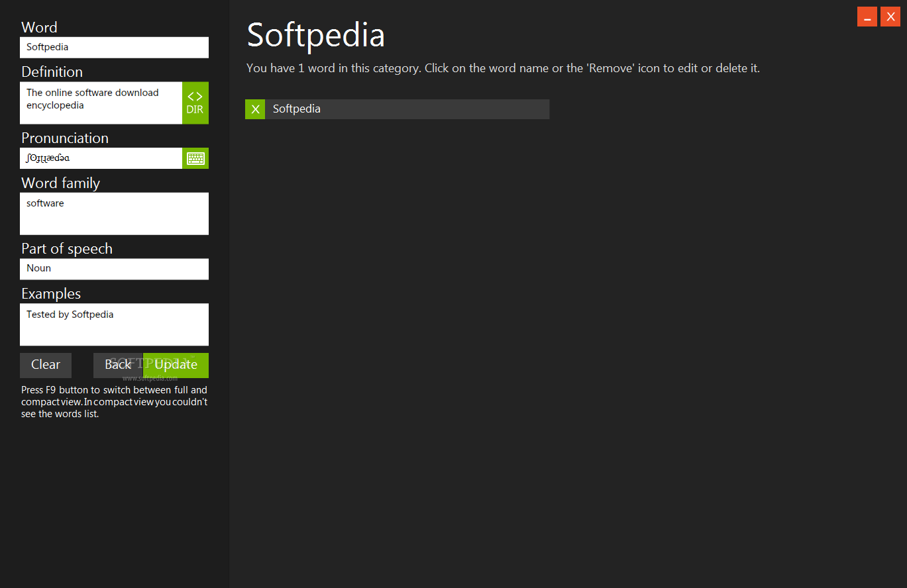Screen dimensions: 907x588
Task: Click the Examples text box
Action: [x=114, y=324]
